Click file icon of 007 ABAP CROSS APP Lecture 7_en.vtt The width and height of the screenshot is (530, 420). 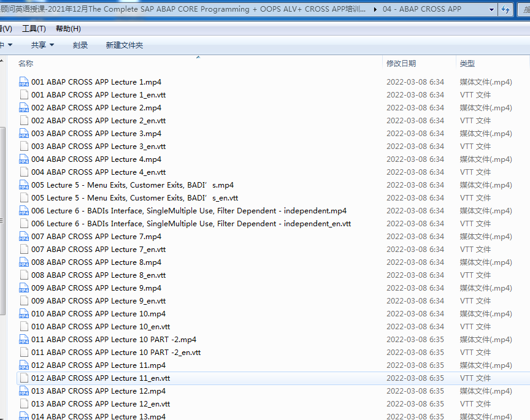24,250
